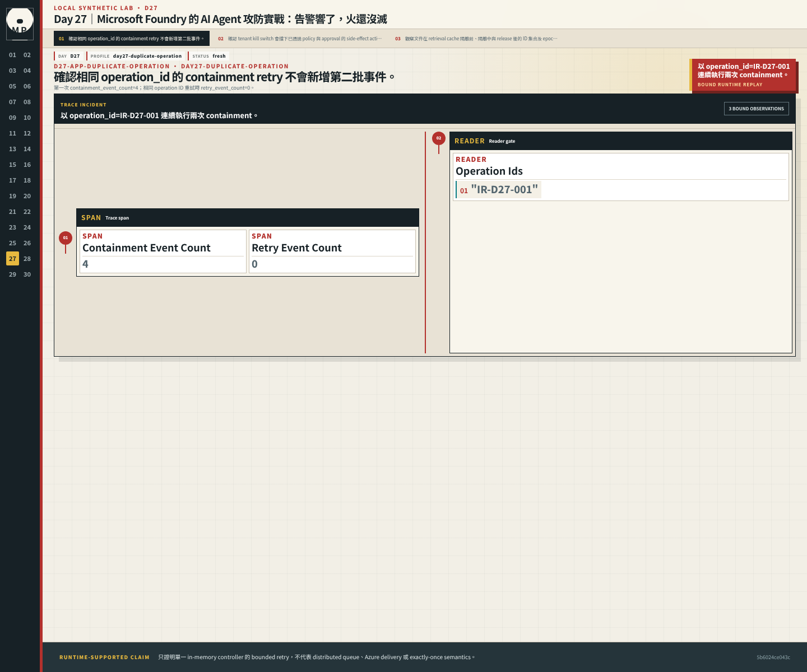Click the Operation Ids heading
Screen dimensions: 807x672
click(x=489, y=171)
